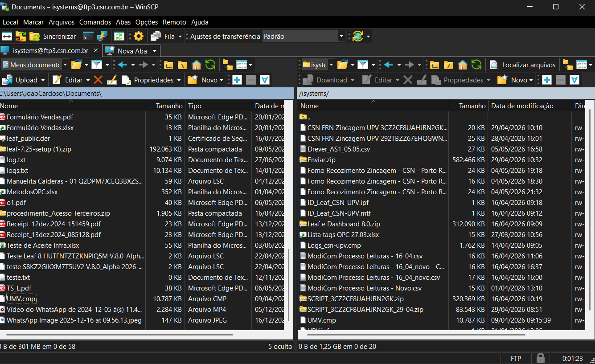This screenshot has height=364, width=595.
Task: Expand the remote Novo dropdown arrow
Action: [x=531, y=80]
